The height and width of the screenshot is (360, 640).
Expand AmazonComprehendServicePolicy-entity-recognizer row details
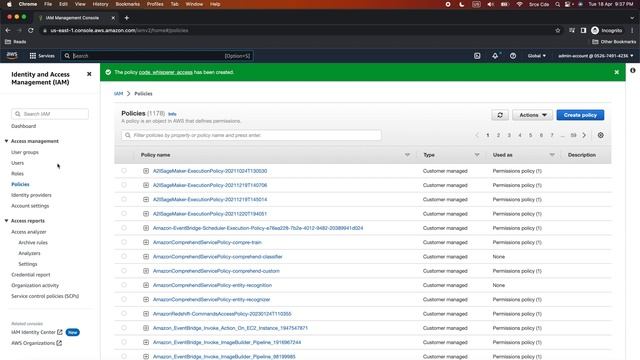(146, 300)
